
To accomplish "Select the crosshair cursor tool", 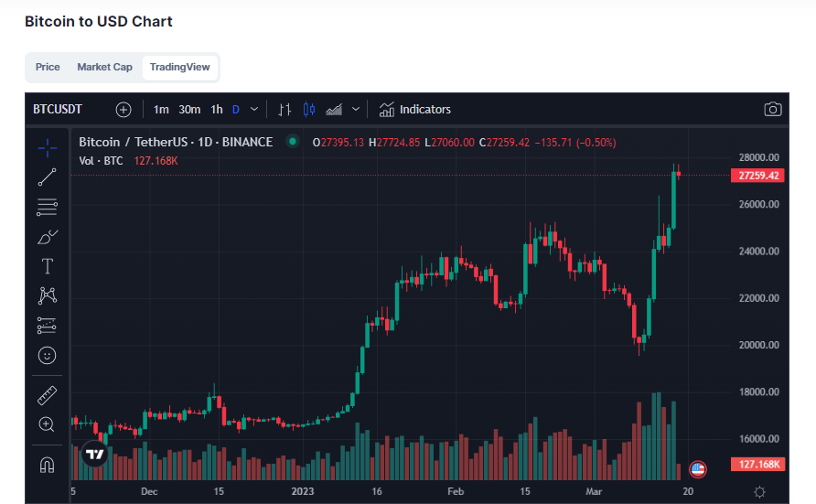I will (48, 148).
